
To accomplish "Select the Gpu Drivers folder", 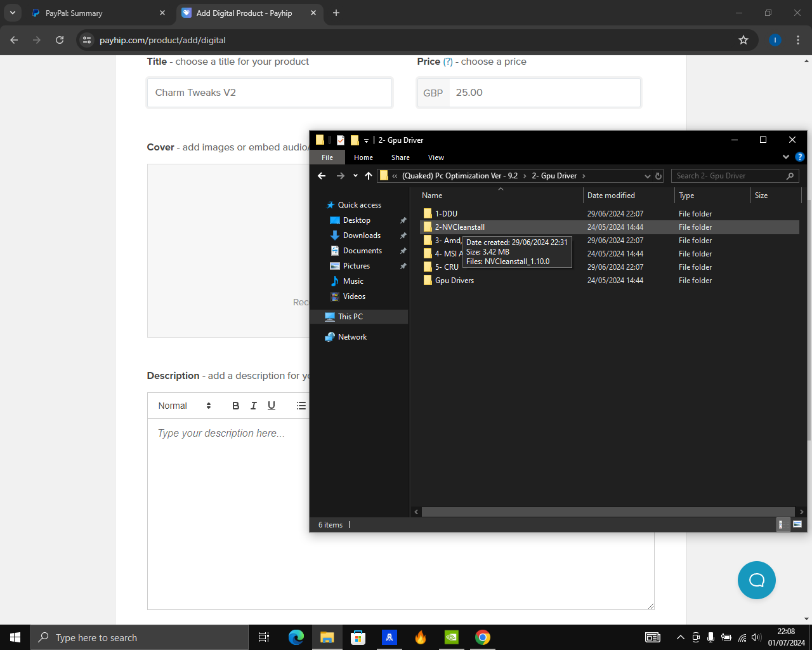I will coord(454,281).
